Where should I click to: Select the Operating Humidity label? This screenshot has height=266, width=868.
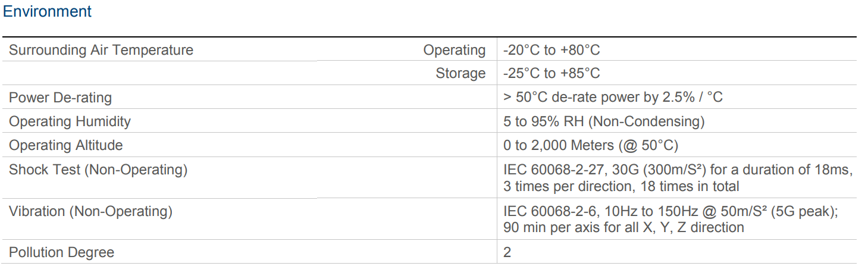click(70, 121)
